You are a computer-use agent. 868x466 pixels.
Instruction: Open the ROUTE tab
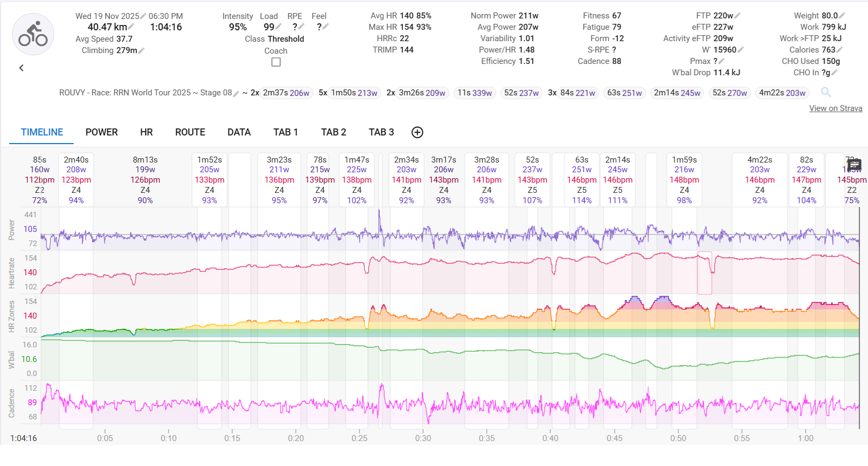[x=190, y=132]
